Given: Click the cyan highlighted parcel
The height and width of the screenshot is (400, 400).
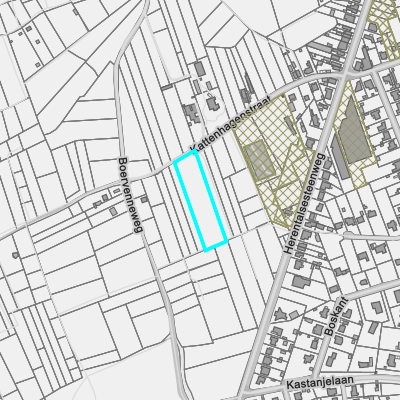Looking at the screenshot, I should (x=201, y=201).
